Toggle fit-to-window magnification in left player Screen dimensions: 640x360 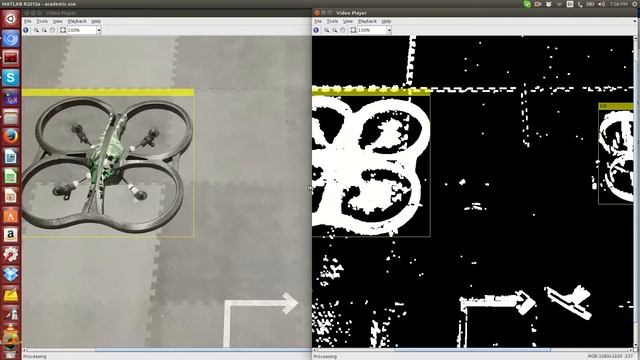point(63,30)
